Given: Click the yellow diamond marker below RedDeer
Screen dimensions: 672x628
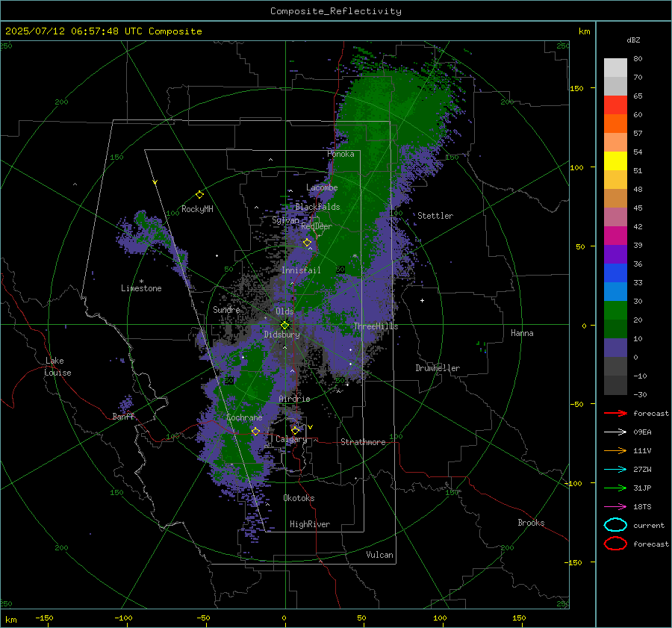Looking at the screenshot, I should click(307, 243).
